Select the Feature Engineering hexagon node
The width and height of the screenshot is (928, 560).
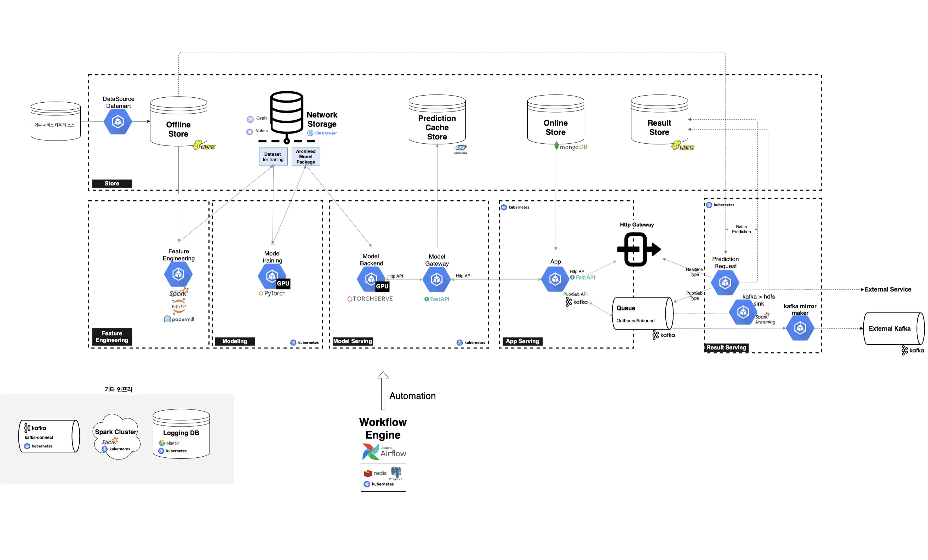(178, 274)
